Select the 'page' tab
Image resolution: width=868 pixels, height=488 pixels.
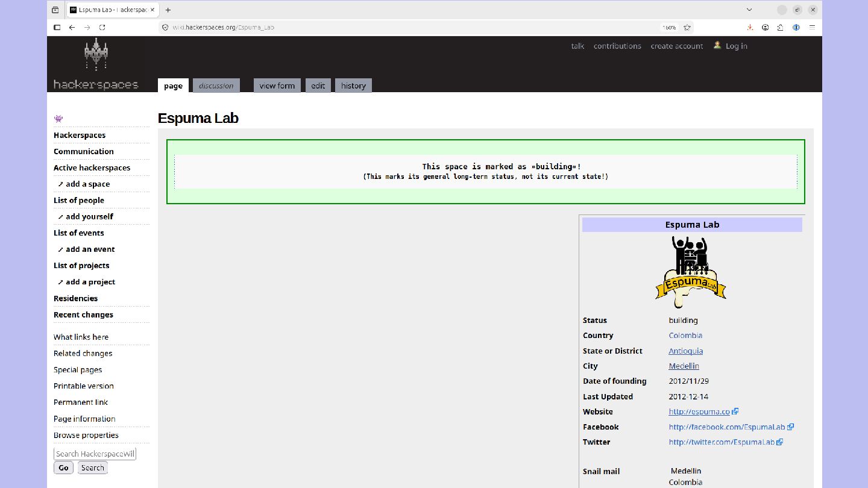point(173,86)
